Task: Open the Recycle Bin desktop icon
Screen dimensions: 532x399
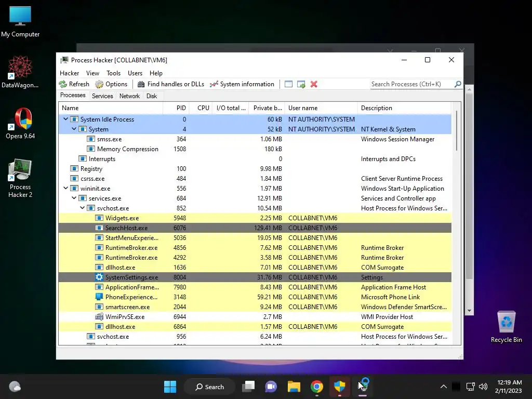Action: coord(506,327)
